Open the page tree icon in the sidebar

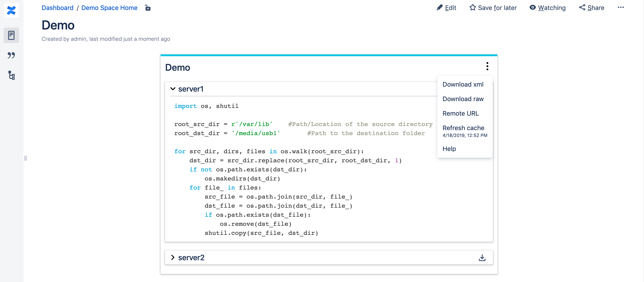pos(11,76)
